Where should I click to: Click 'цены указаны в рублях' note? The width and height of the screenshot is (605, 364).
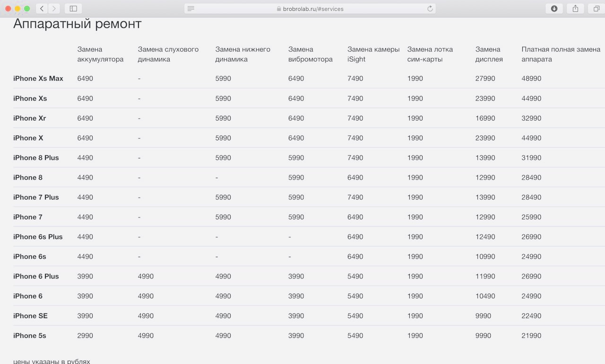[x=52, y=361]
